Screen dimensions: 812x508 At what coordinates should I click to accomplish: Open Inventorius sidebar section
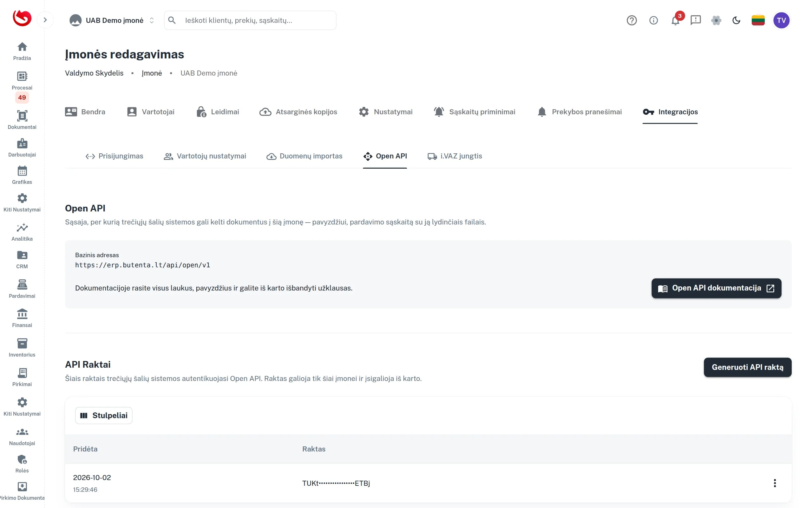(x=22, y=347)
